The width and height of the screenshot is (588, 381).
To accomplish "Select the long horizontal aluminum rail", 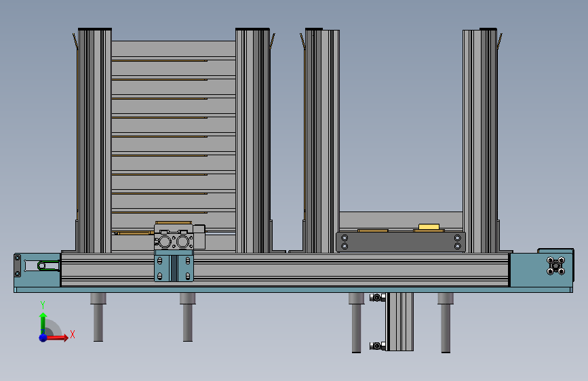I will 285,270.
